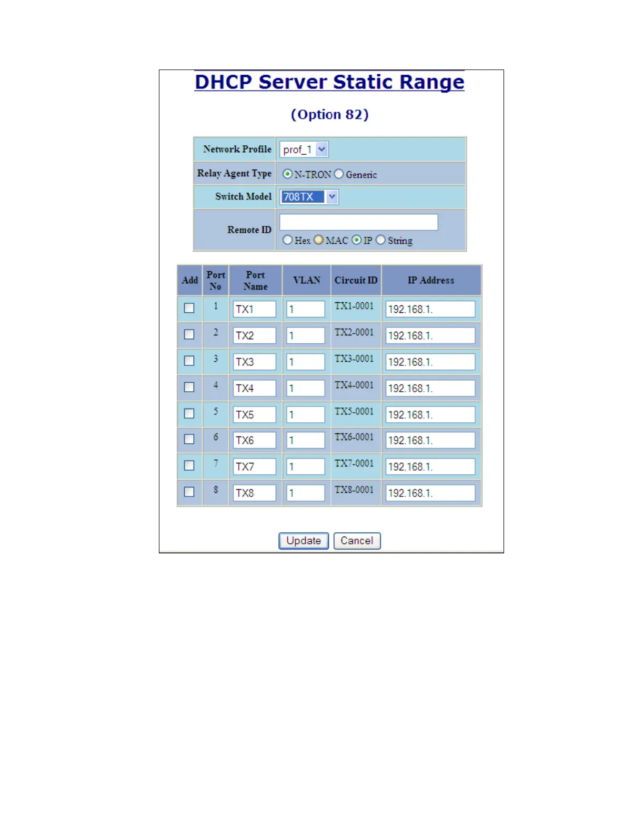This screenshot has height=834, width=644.
Task: Choose Hex format for Remote ID
Action: (x=287, y=240)
